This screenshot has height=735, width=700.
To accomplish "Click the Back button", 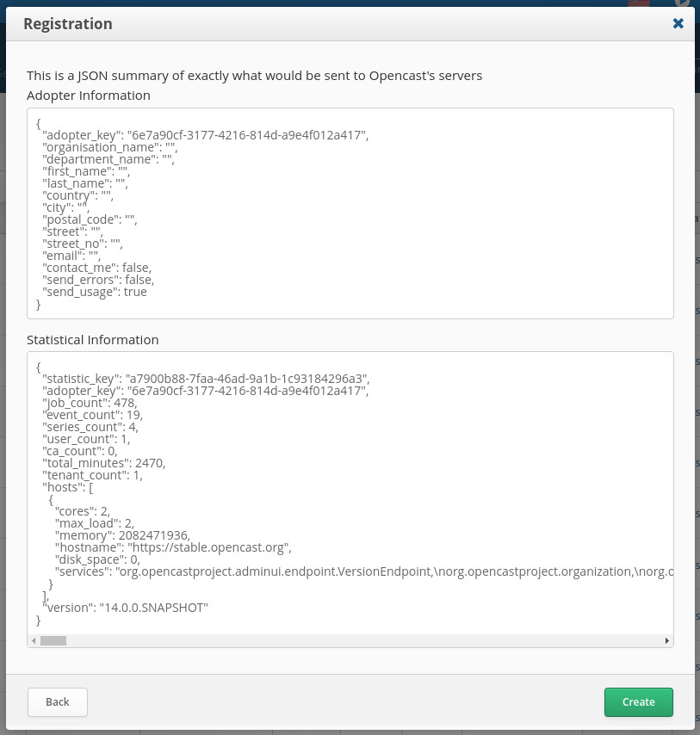I will click(x=57, y=701).
